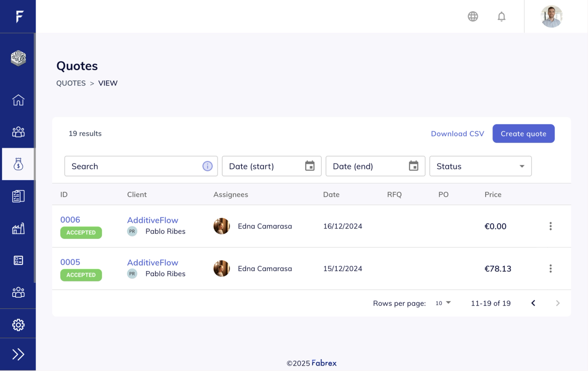The image size is (588, 371).
Task: Click the QUOTES breadcrumb link
Action: coord(71,83)
